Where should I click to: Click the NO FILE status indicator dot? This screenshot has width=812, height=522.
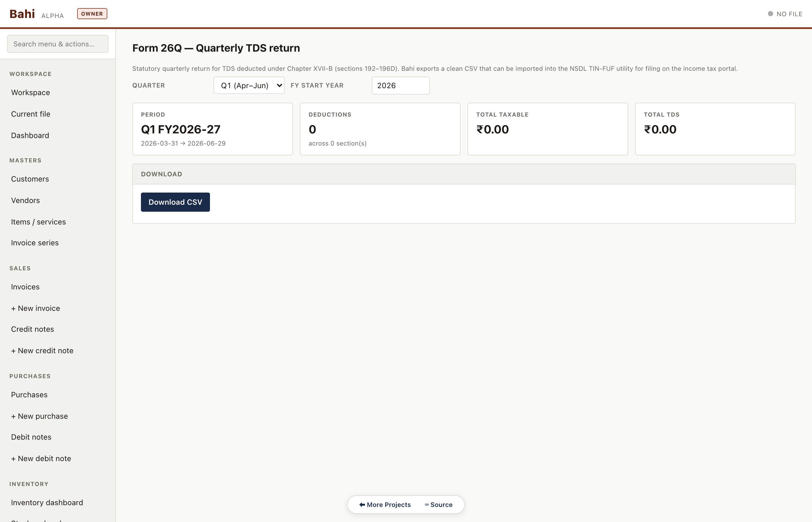click(770, 14)
